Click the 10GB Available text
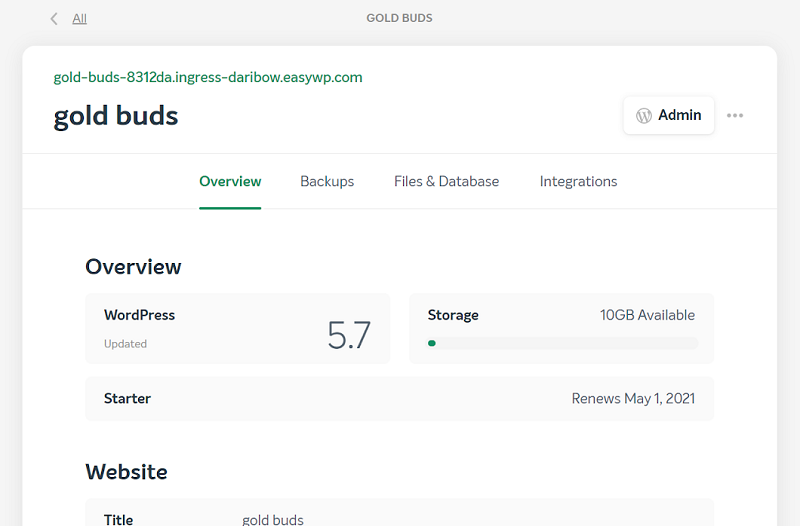800x526 pixels. click(647, 315)
